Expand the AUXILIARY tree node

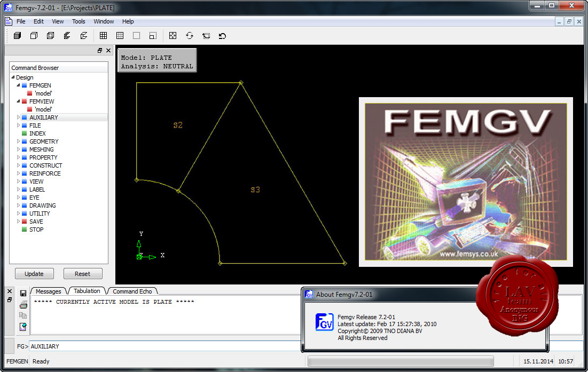pos(18,117)
